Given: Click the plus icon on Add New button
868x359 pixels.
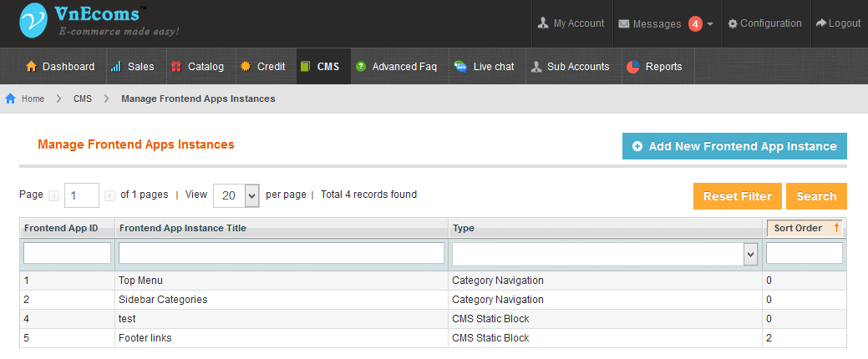Looking at the screenshot, I should [x=637, y=146].
